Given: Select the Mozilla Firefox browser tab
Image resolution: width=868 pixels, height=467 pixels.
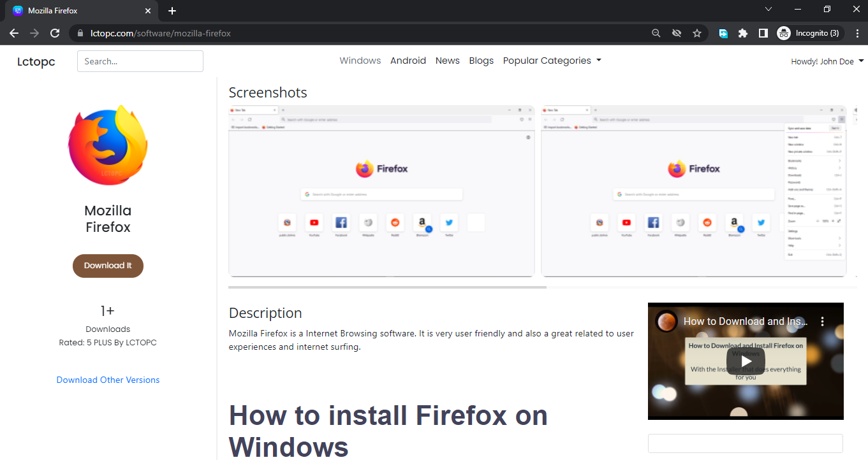Looking at the screenshot, I should 82,11.
